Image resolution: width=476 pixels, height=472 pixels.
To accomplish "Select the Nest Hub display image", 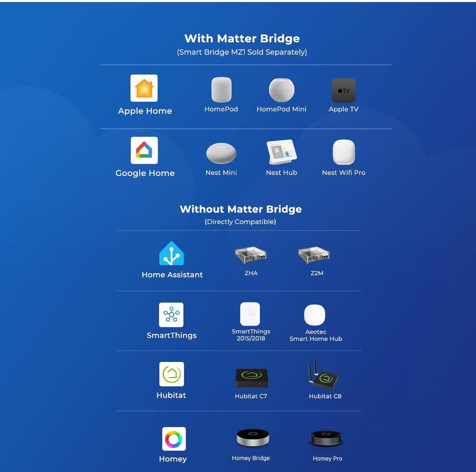I will coord(282,151).
